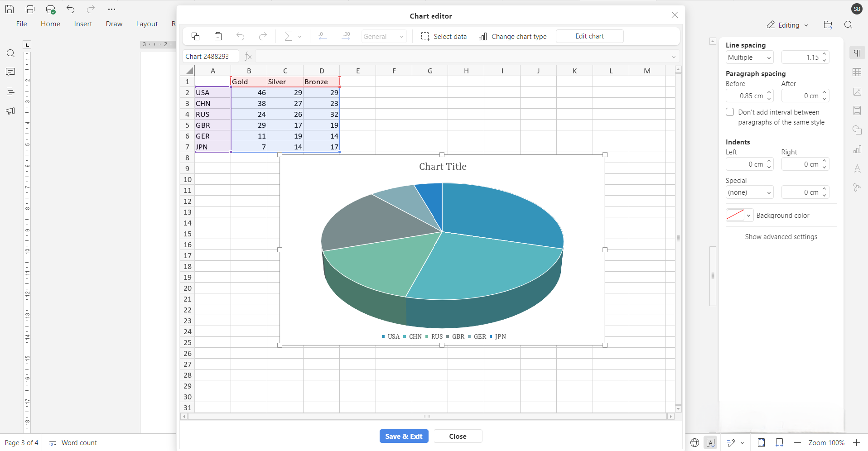Switch to the Insert ribbon tab

pos(83,24)
